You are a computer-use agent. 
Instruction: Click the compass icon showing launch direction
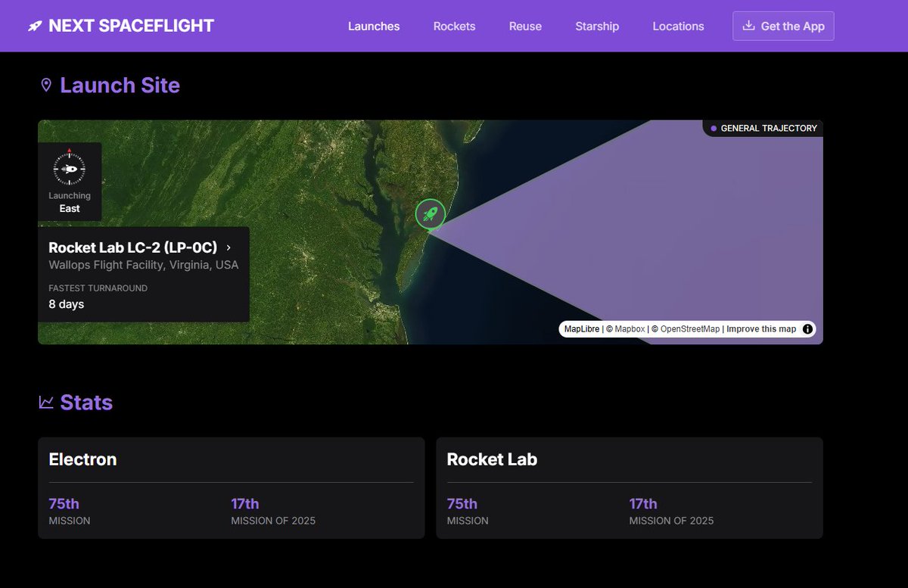click(x=70, y=168)
